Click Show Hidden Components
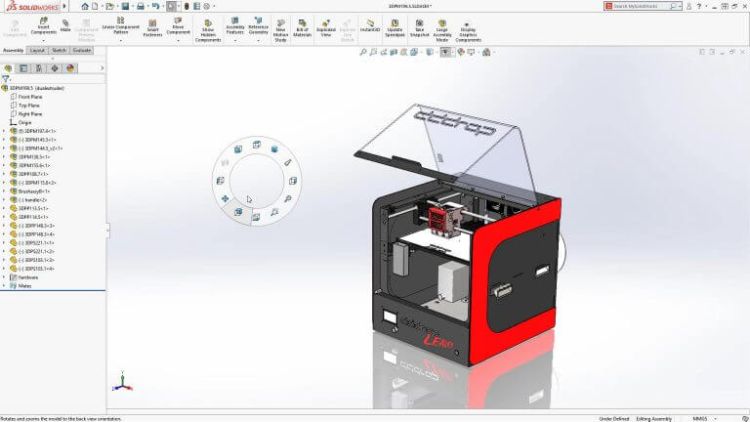Image resolution: width=750 pixels, height=422 pixels. point(208,31)
